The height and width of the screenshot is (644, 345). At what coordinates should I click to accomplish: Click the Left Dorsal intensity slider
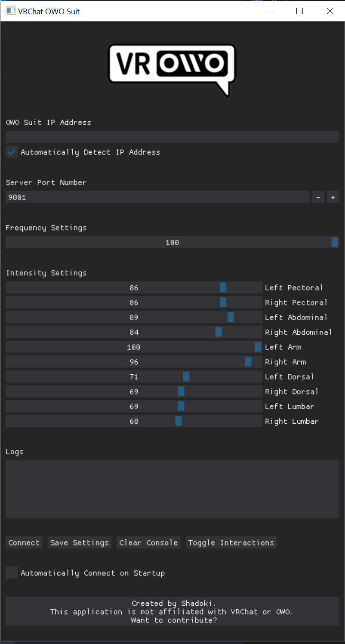coord(134,377)
